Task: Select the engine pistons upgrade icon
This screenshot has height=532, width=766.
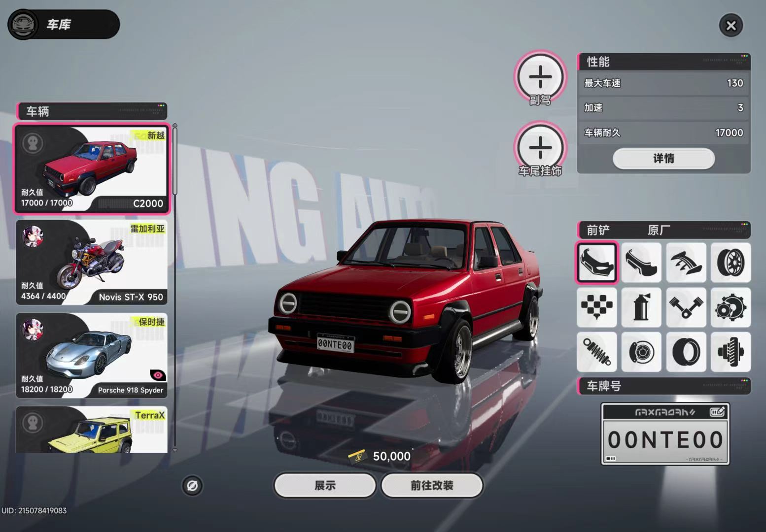Action: 686,307
